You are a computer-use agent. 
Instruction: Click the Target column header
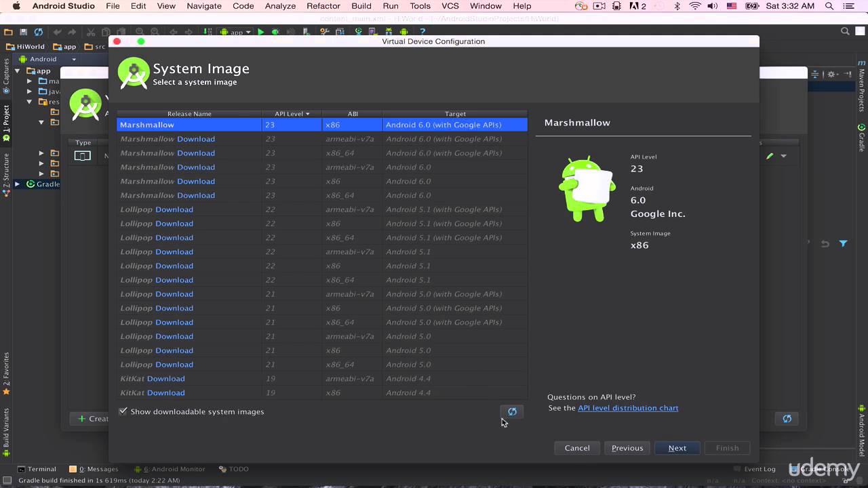[x=455, y=114]
